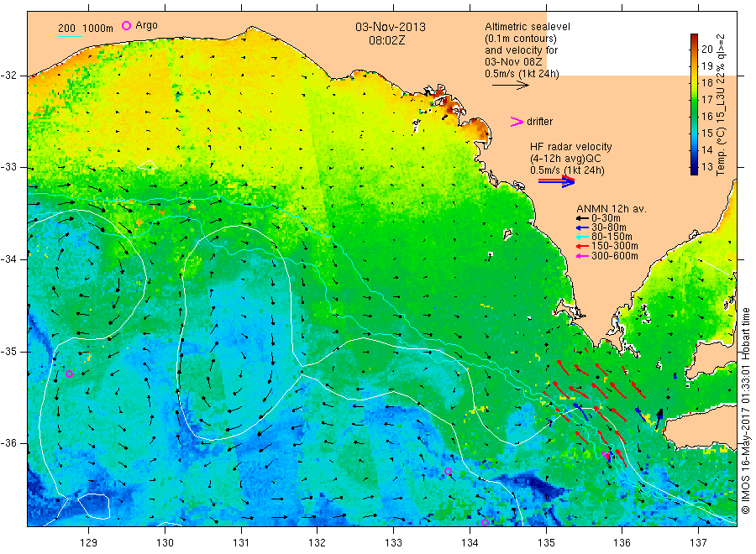This screenshot has height=554, width=756.
Task: Click the dark red top of the temperature colorbar
Action: [695, 37]
